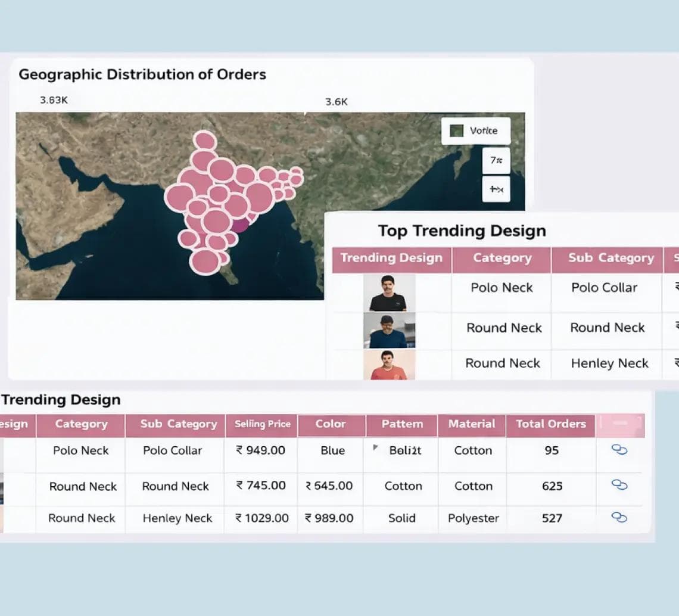Image resolution: width=679 pixels, height=616 pixels.
Task: Select Polo Collar in Top Trending Design table
Action: pyautogui.click(x=604, y=288)
